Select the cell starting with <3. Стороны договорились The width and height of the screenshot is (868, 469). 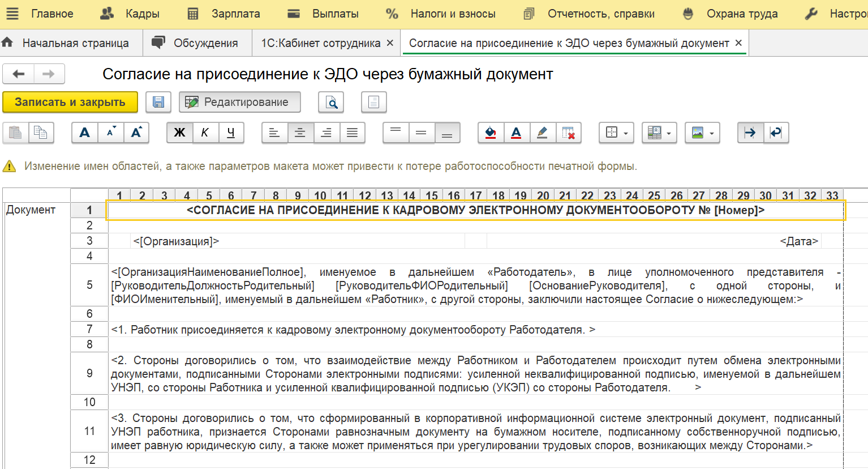coord(475,432)
